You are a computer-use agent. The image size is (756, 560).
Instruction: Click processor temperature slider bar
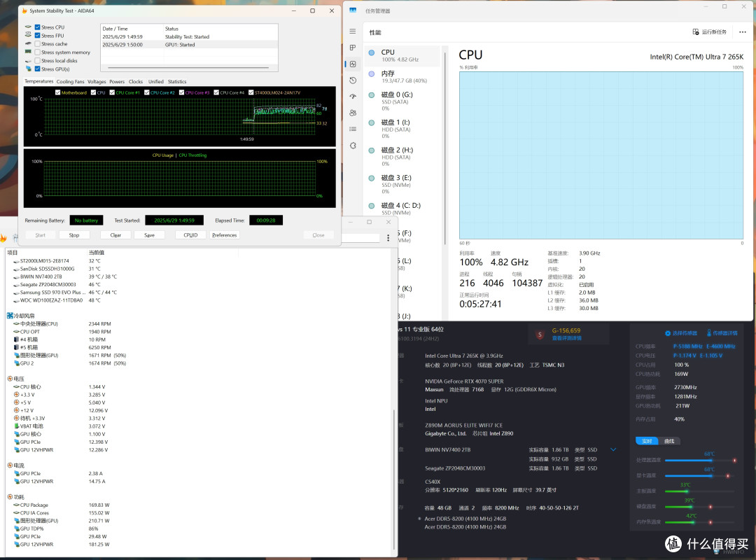pos(700,461)
